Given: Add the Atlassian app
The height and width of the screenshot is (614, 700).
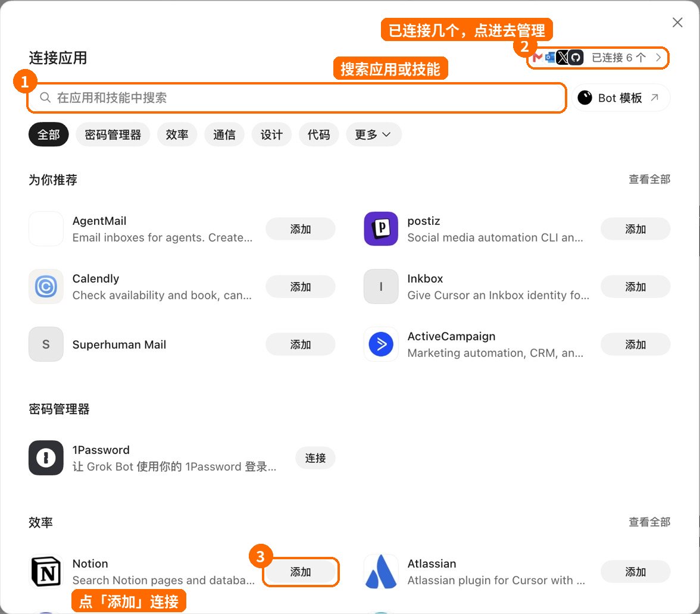Looking at the screenshot, I should point(635,572).
